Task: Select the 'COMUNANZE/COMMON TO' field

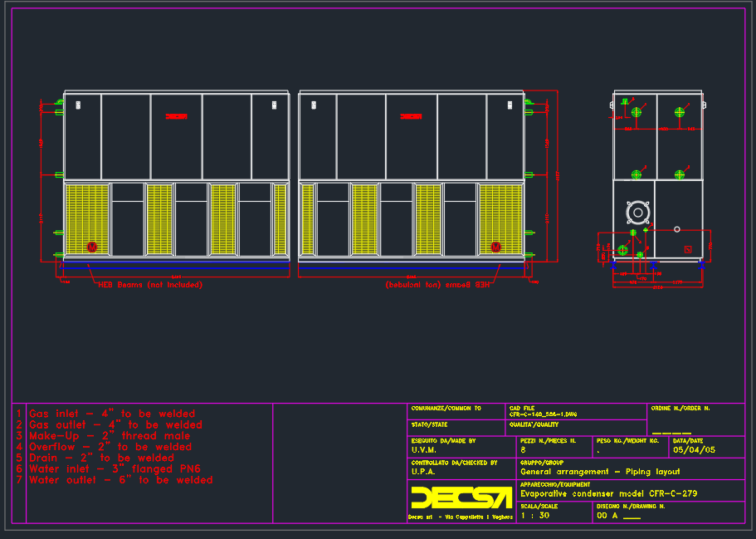Action: tap(456, 411)
